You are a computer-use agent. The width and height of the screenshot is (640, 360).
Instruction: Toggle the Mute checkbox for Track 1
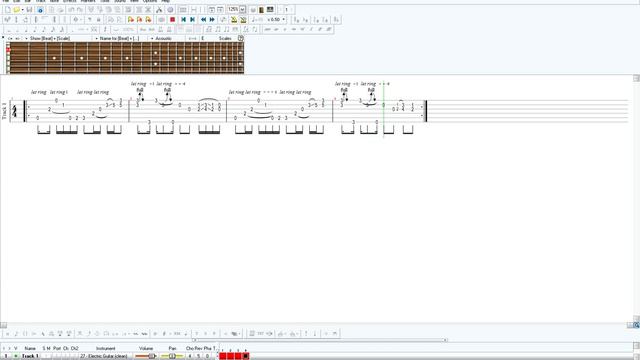coord(49,356)
